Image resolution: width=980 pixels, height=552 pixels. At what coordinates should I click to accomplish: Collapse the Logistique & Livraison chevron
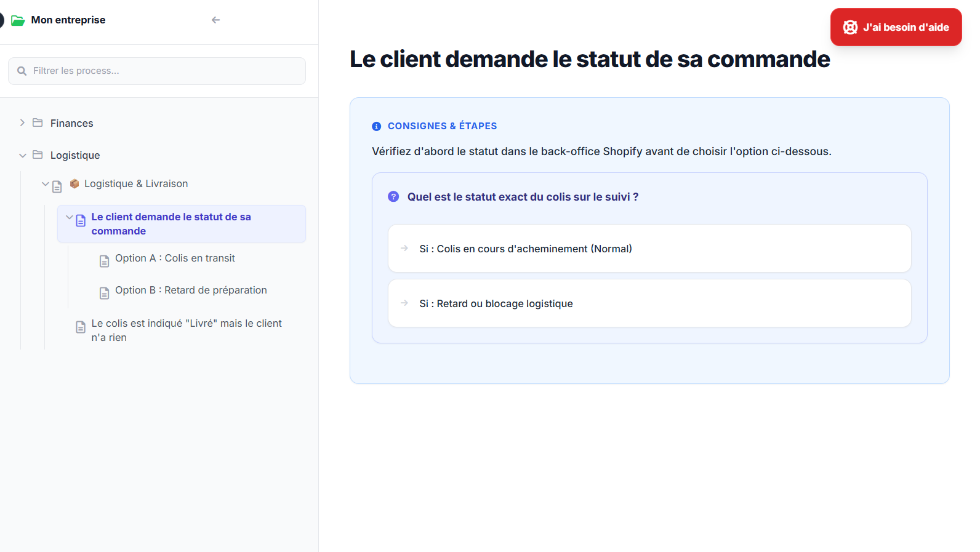[45, 184]
